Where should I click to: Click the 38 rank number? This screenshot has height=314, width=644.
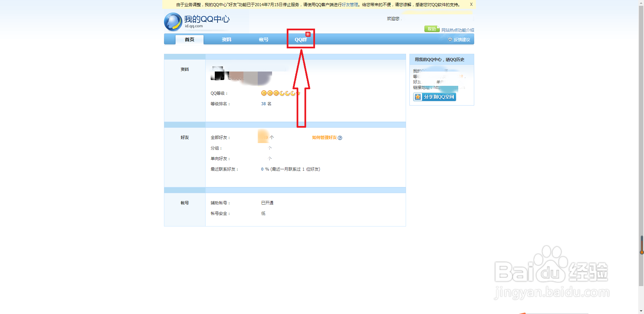pos(263,104)
